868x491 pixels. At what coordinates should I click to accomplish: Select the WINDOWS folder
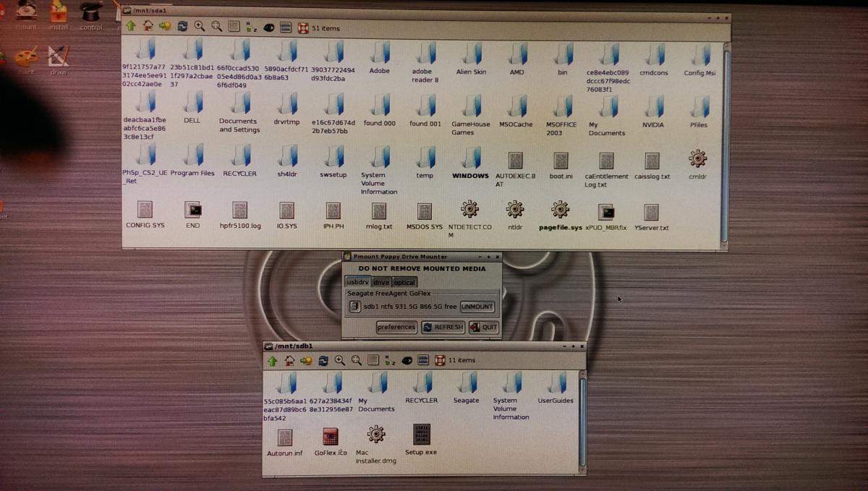471,163
